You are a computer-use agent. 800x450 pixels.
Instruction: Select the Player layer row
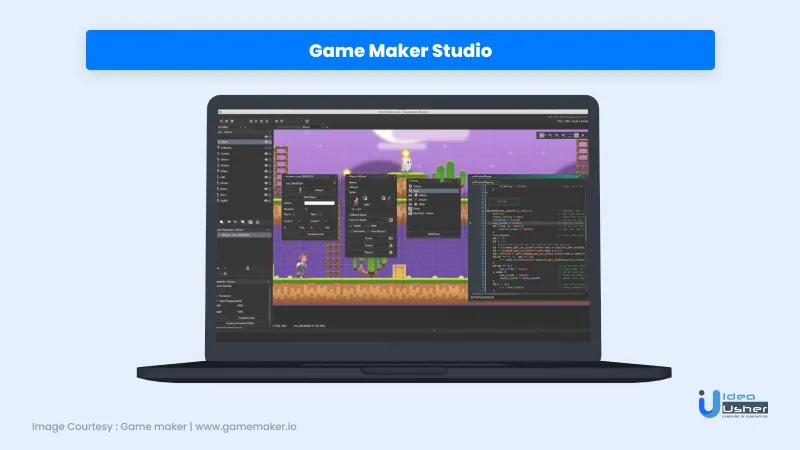244,142
